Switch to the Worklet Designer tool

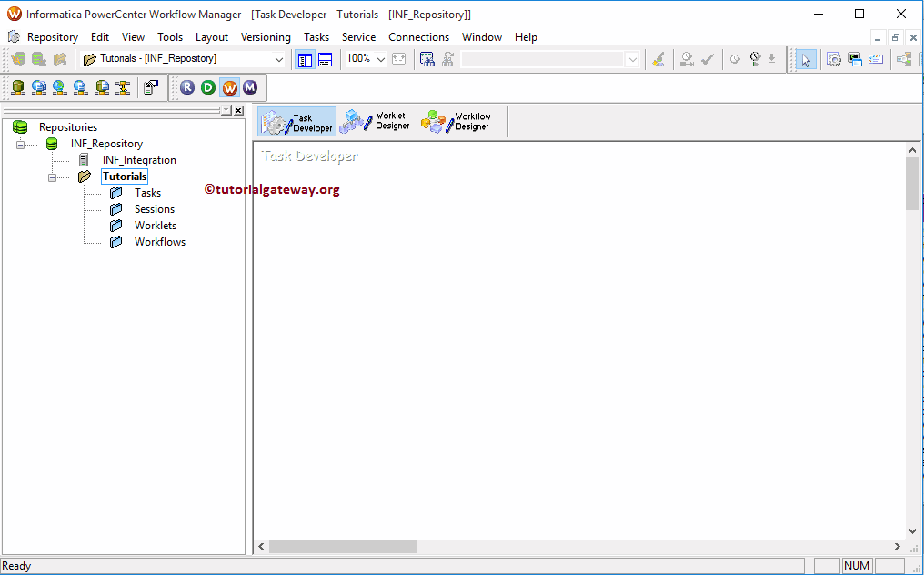click(375, 122)
